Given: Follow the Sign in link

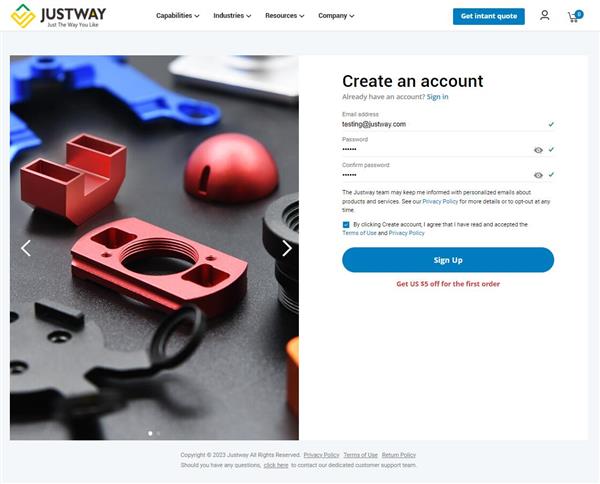Looking at the screenshot, I should pyautogui.click(x=437, y=97).
